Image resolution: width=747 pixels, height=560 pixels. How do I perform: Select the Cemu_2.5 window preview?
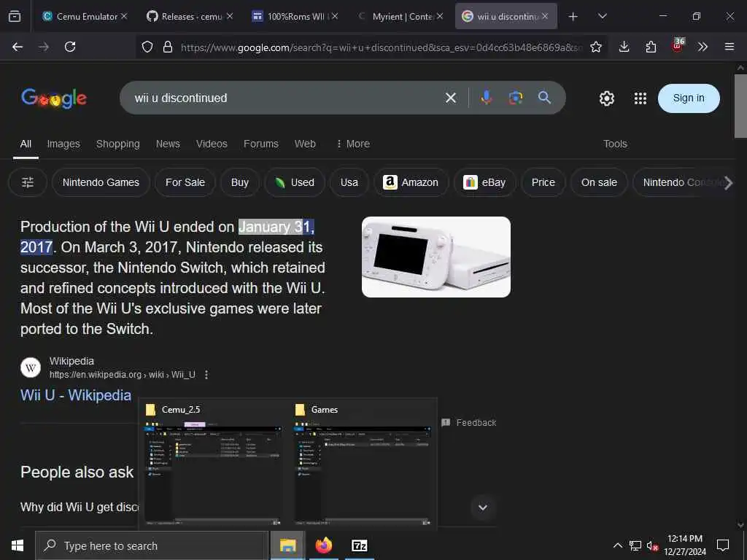(213, 463)
